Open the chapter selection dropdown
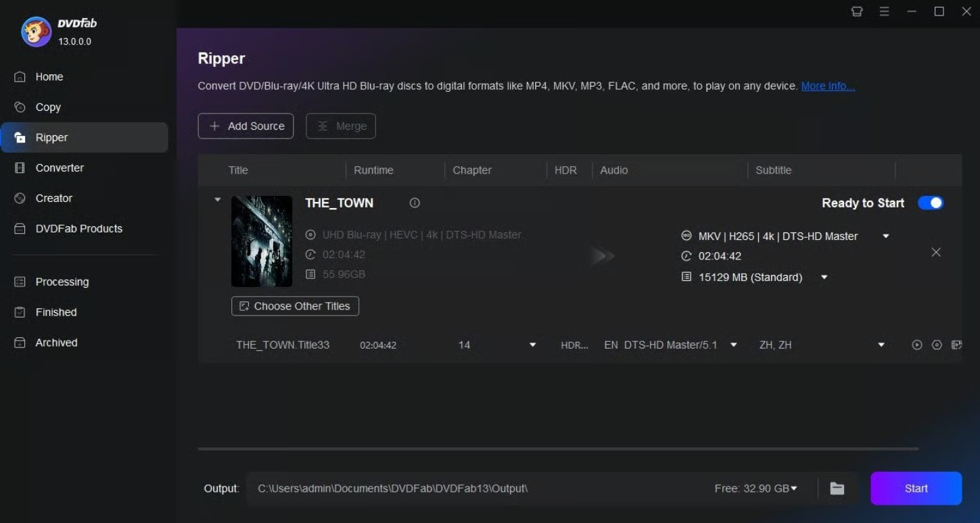 pos(533,345)
